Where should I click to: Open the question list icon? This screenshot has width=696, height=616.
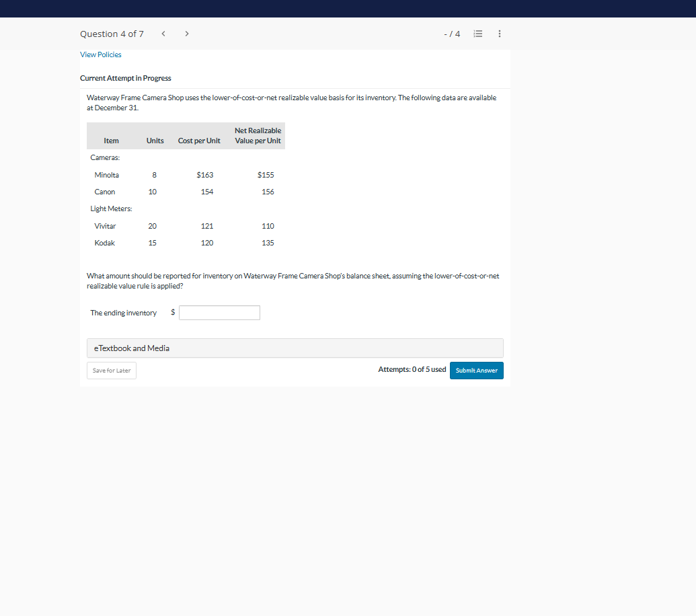pyautogui.click(x=477, y=33)
